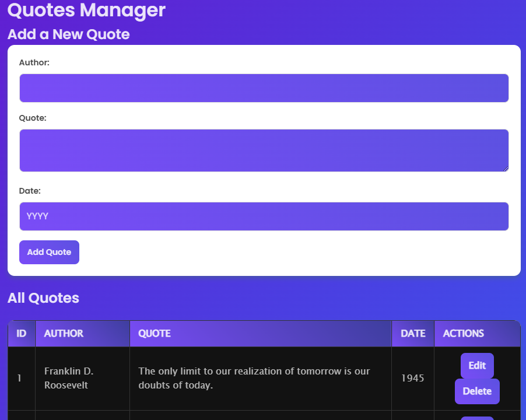Delete the Franklin D. Roosevelt quote
Screen dimensions: 526x420
(477, 391)
